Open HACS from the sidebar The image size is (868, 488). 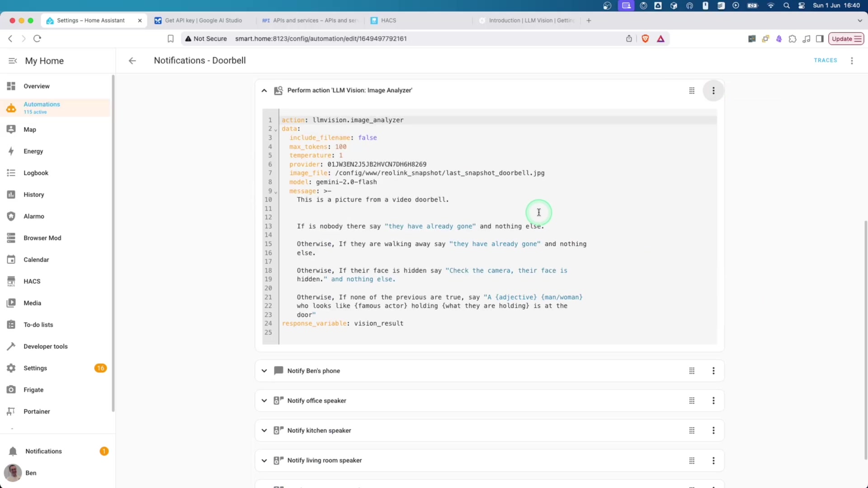[x=32, y=281]
